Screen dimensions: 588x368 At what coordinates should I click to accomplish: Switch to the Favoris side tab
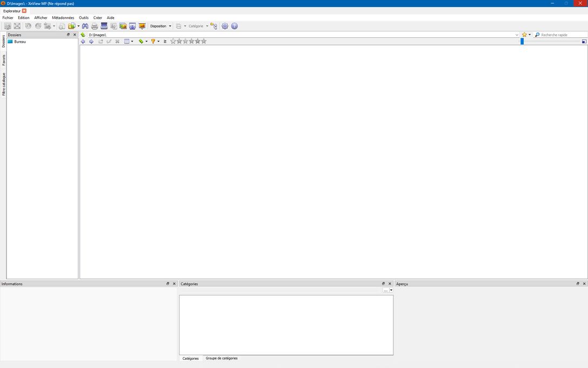pyautogui.click(x=4, y=60)
